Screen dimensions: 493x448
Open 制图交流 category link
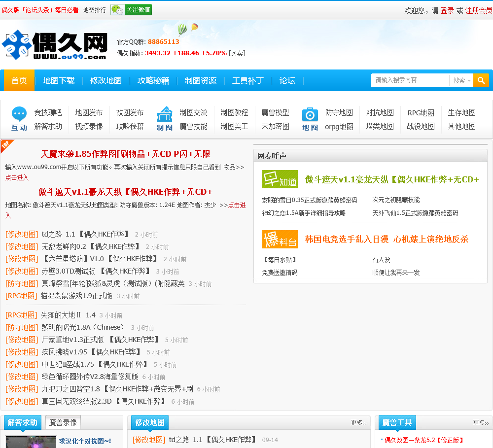click(193, 112)
